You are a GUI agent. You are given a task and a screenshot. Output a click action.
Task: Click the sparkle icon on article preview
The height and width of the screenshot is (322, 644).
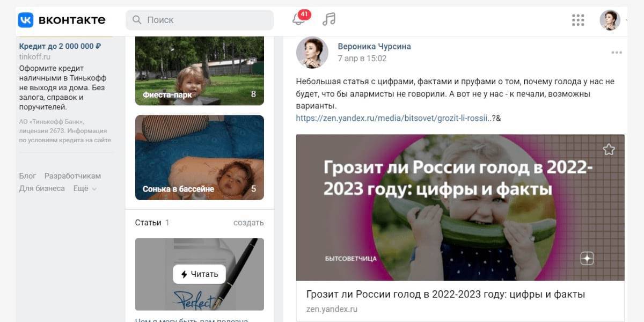[587, 259]
